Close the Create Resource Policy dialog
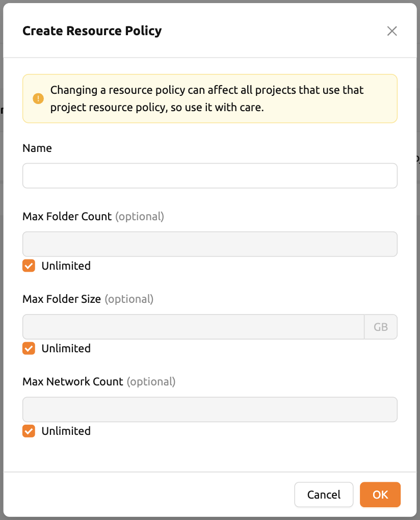Image resolution: width=420 pixels, height=520 pixels. point(392,31)
